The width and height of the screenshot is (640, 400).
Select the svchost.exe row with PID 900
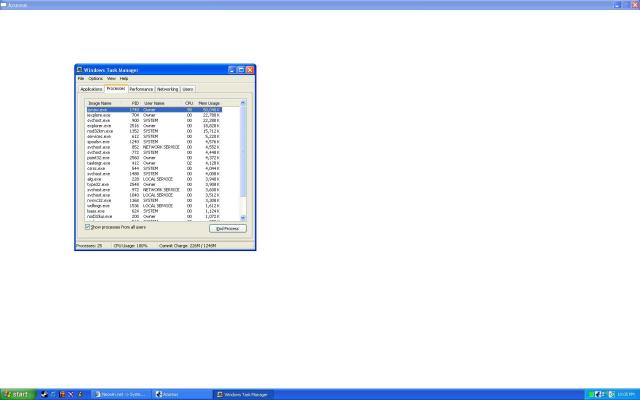pyautogui.click(x=154, y=120)
